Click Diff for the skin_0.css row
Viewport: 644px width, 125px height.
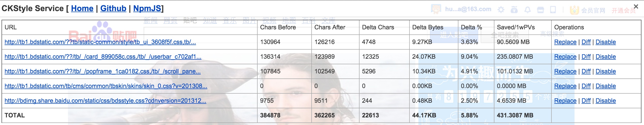click(x=586, y=86)
